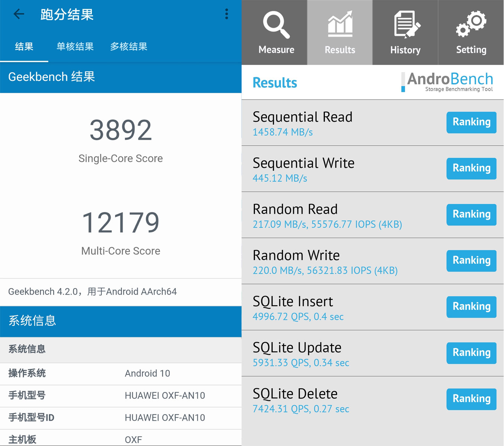Click the SQLite Delete title
Image resolution: width=504 pixels, height=446 pixels.
[x=295, y=394]
